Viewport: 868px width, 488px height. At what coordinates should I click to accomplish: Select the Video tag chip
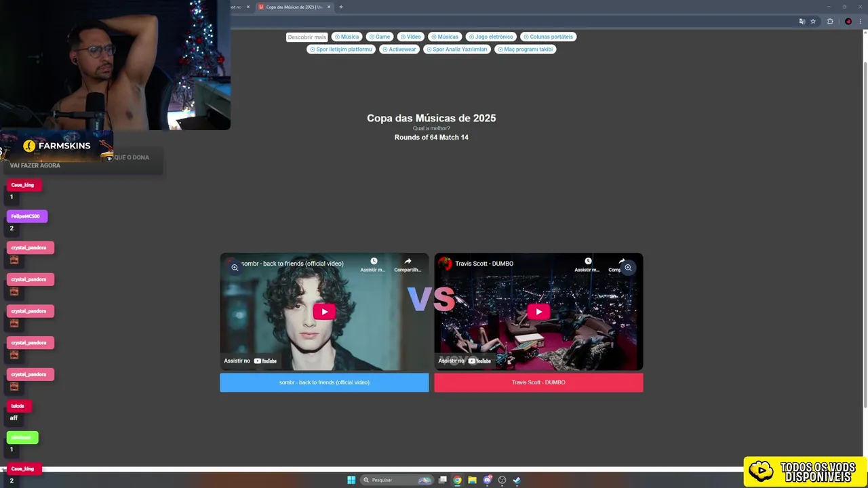tap(410, 37)
